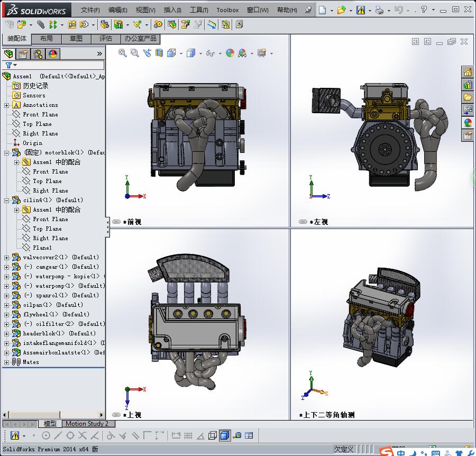Click the Print icon in top toolbar
476x456 pixels.
[x=379, y=10]
